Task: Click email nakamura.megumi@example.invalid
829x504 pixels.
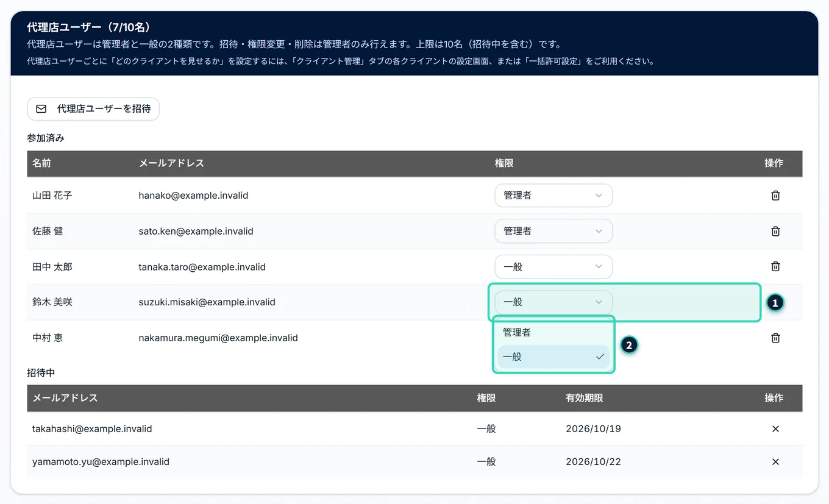Action: point(218,338)
